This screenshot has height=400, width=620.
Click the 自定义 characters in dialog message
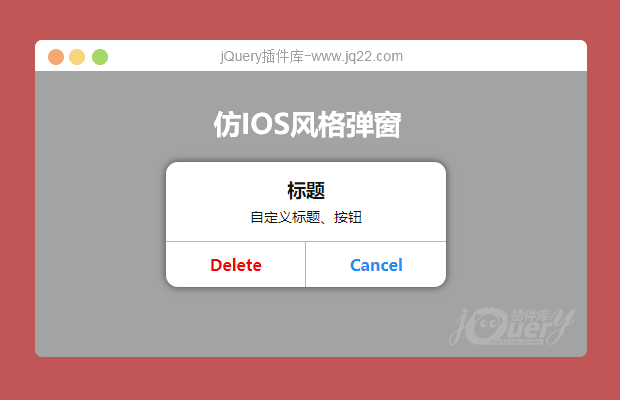[x=271, y=217]
